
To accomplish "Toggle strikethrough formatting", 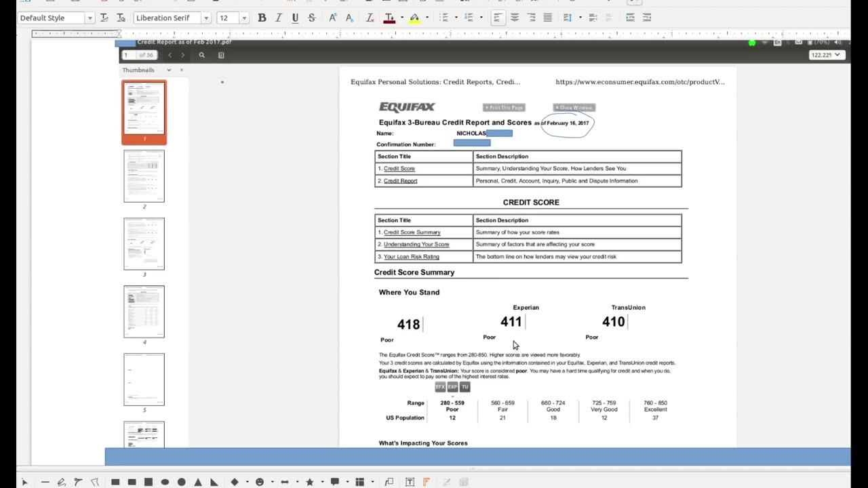I will click(x=312, y=18).
